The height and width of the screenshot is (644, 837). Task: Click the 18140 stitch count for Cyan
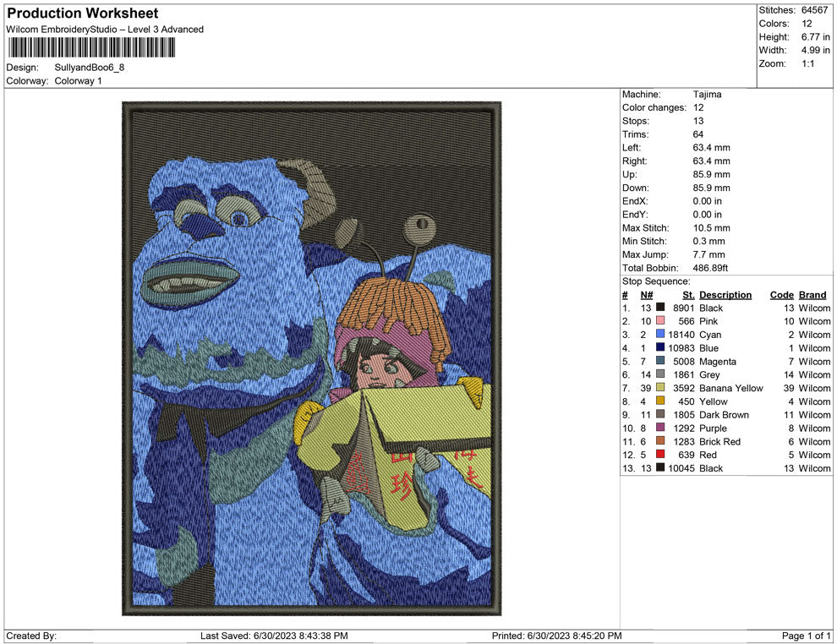coord(681,335)
